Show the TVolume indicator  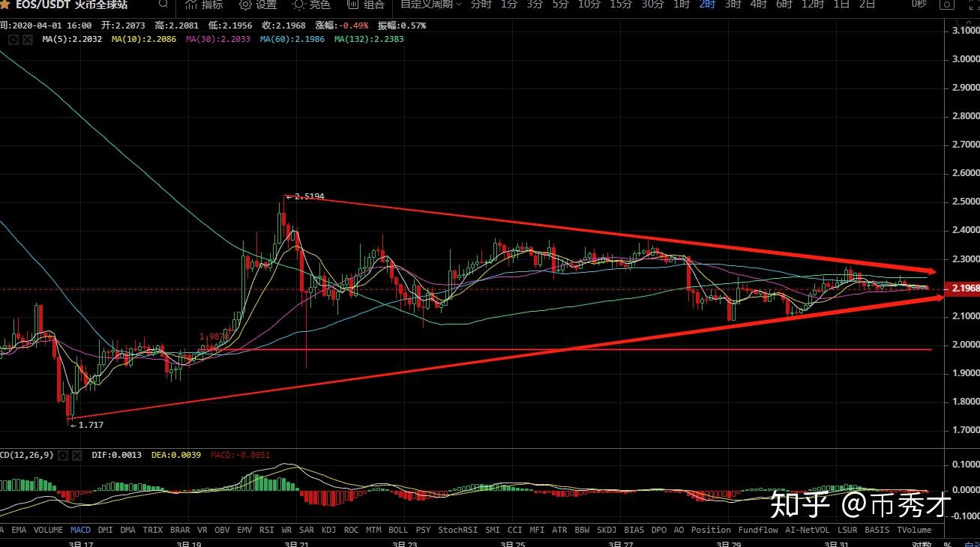tap(914, 530)
